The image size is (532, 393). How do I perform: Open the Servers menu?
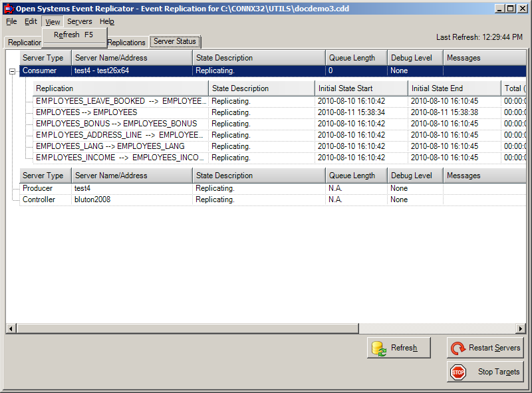(79, 21)
